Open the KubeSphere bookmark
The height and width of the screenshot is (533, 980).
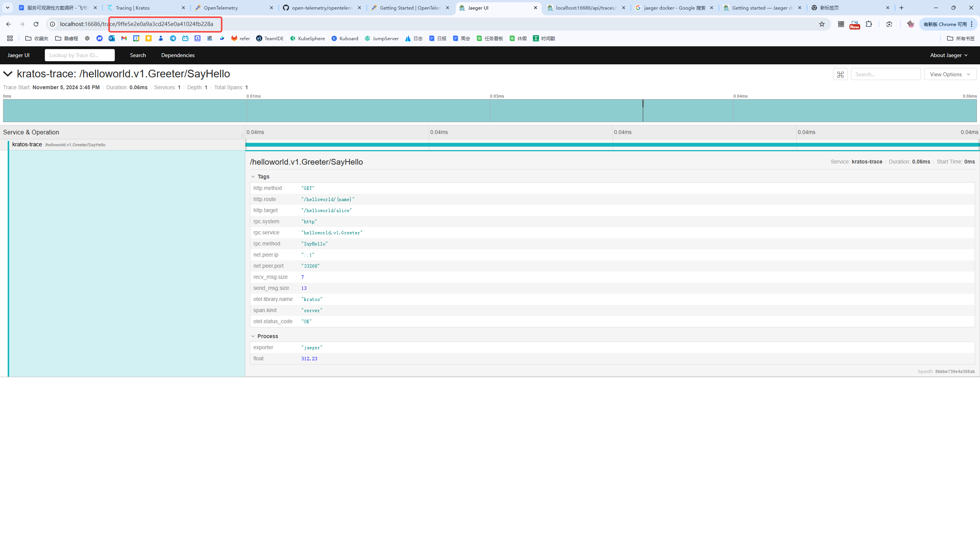click(307, 38)
